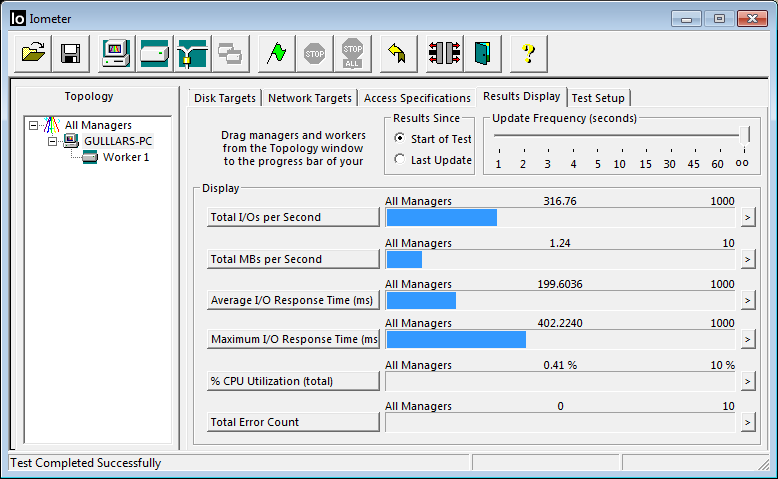
Task: Click Average I/O Response Time button
Action: point(293,300)
